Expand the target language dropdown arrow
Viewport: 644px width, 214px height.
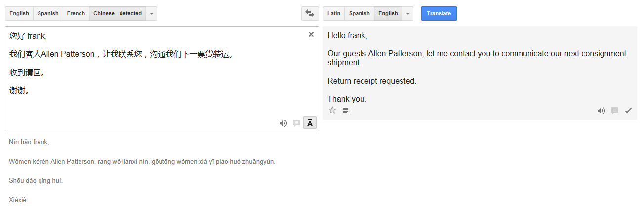408,13
